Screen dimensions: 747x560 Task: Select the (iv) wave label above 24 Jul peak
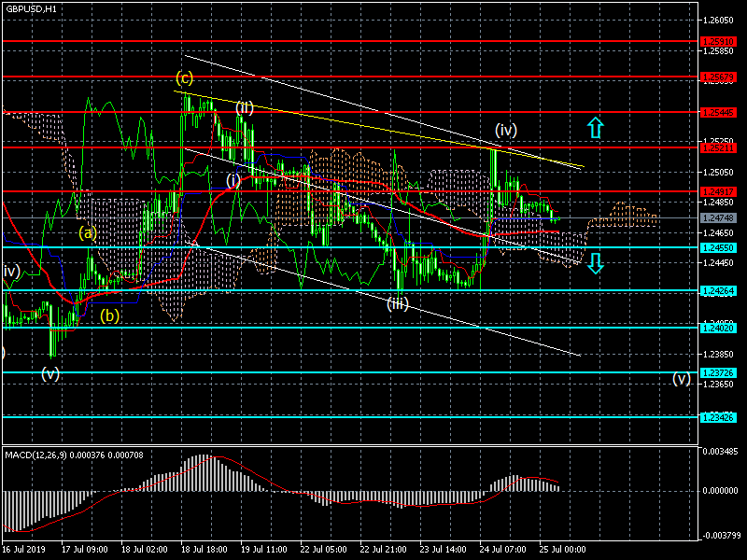point(506,130)
